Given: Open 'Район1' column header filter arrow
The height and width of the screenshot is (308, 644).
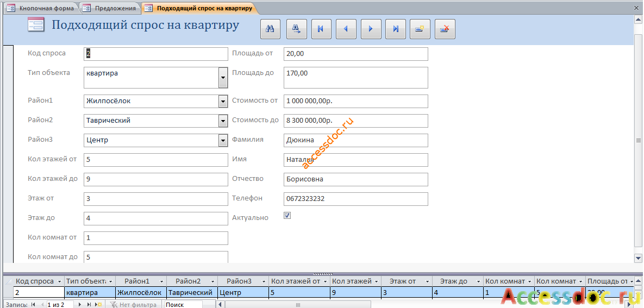Looking at the screenshot, I should point(162,281).
